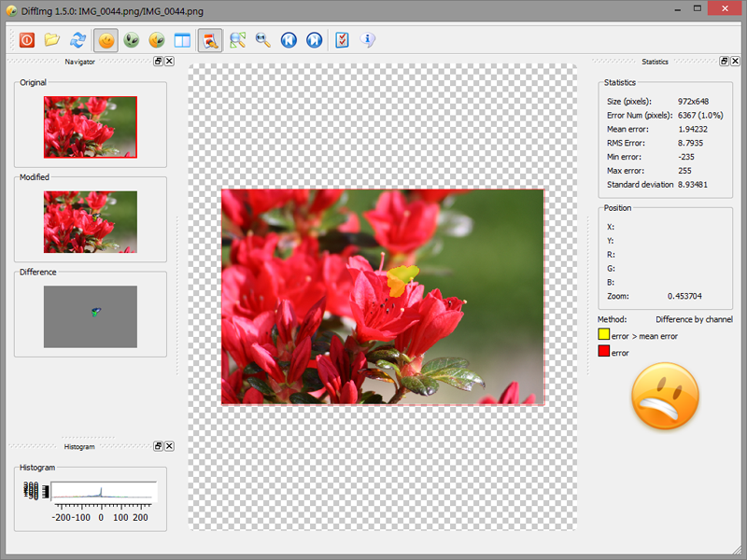Set zoom to 1:1 actual size
Screen dimensions: 747x560
coord(263,40)
